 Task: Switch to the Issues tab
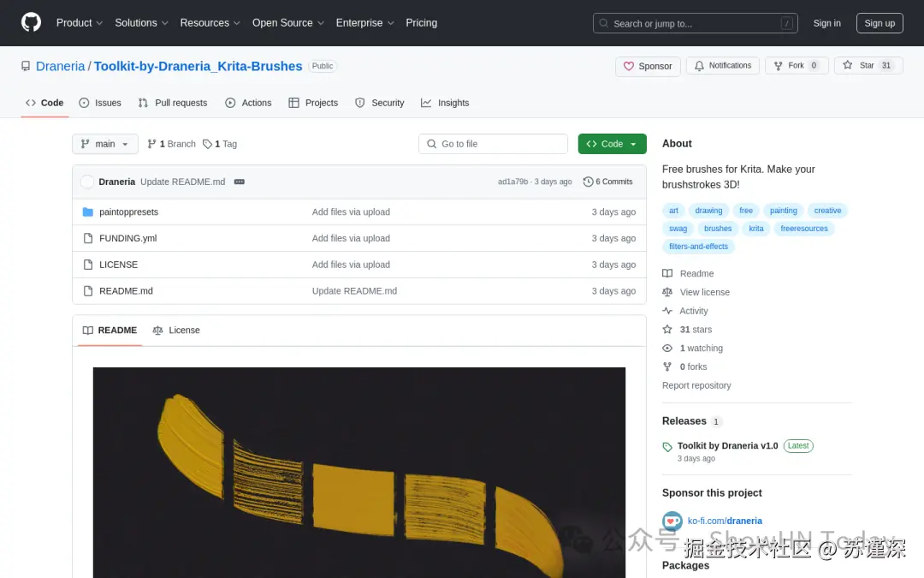[x=100, y=103]
